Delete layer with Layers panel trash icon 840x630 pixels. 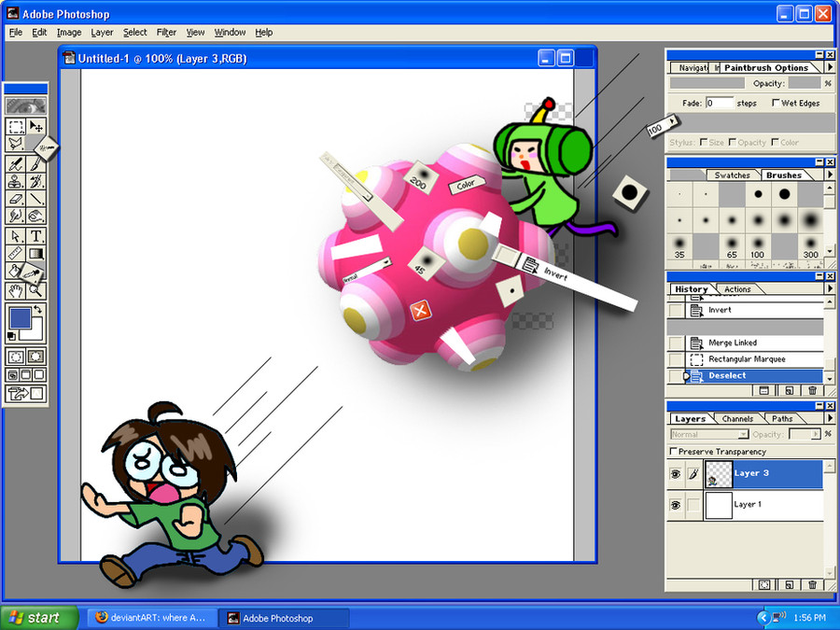(812, 585)
